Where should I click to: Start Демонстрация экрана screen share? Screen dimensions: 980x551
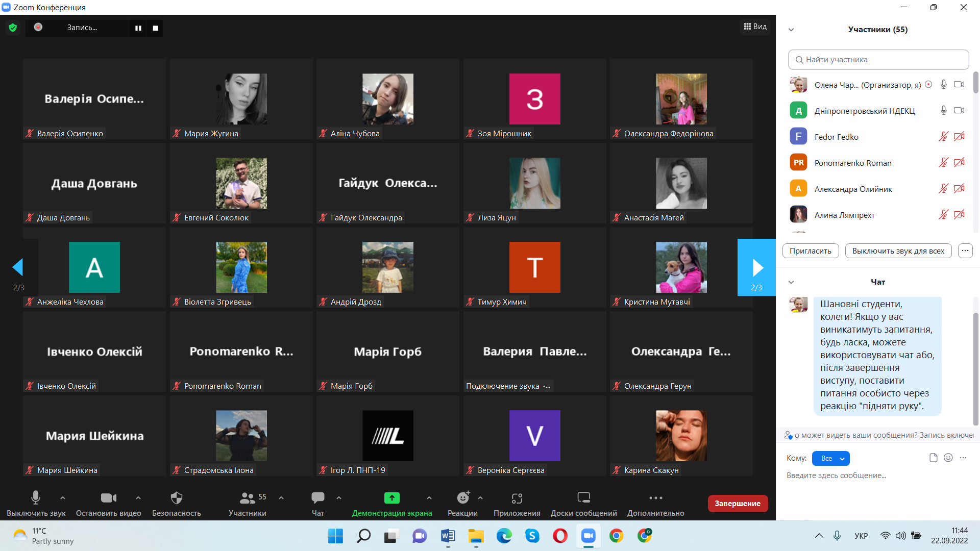point(392,503)
